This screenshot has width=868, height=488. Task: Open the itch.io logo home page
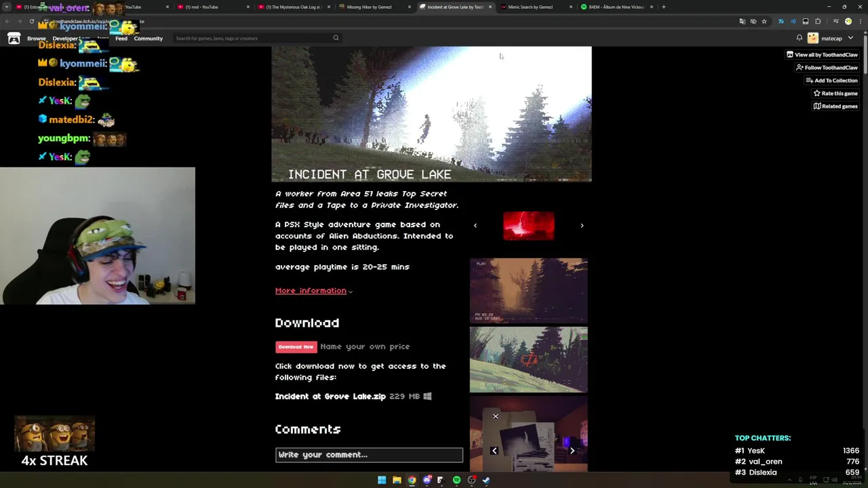pyautogui.click(x=14, y=38)
